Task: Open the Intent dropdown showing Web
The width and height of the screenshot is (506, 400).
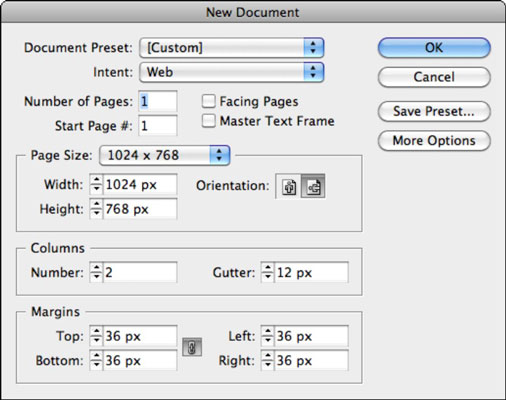Action: 232,72
